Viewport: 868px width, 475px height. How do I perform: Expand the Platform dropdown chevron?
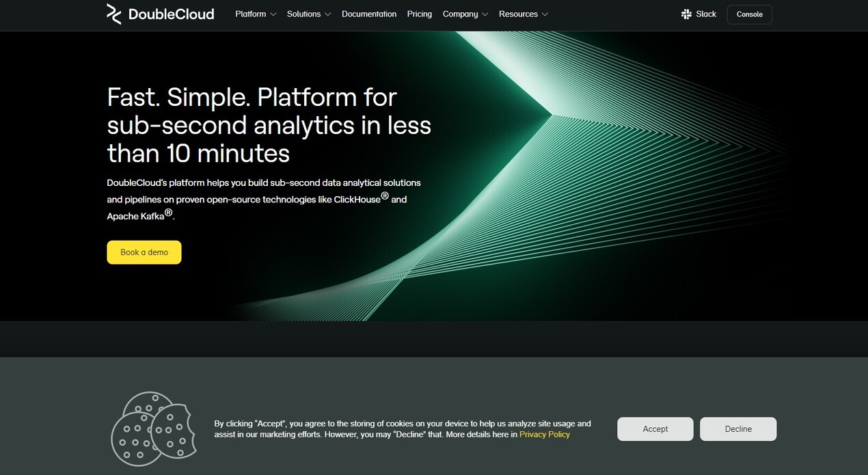273,14
